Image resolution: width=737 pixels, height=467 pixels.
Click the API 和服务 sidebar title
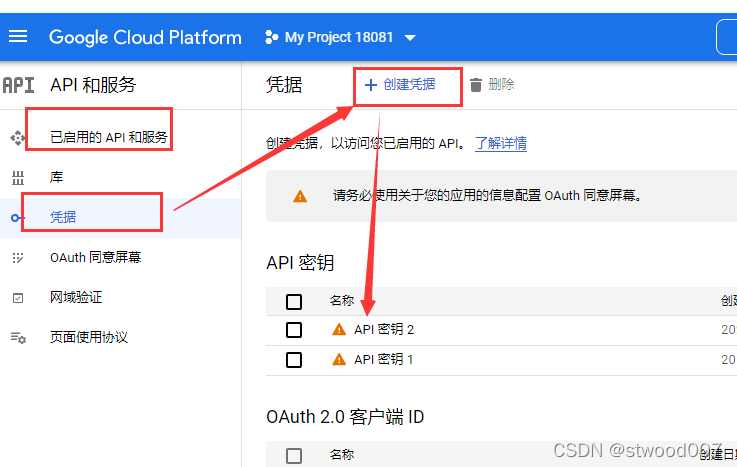pos(93,85)
